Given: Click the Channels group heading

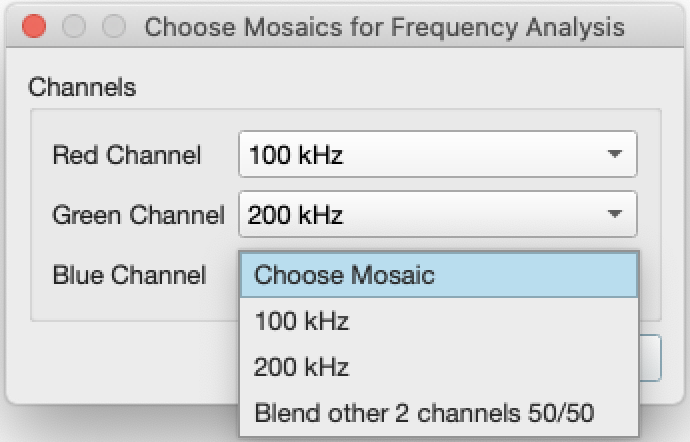Looking at the screenshot, I should 82,87.
